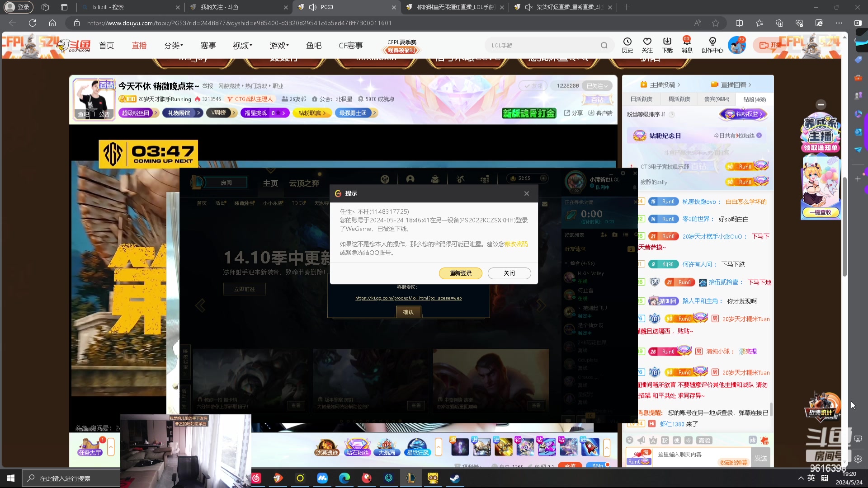Switch to the 周活跃度 tab
Image resolution: width=868 pixels, height=488 pixels.
[679, 99]
